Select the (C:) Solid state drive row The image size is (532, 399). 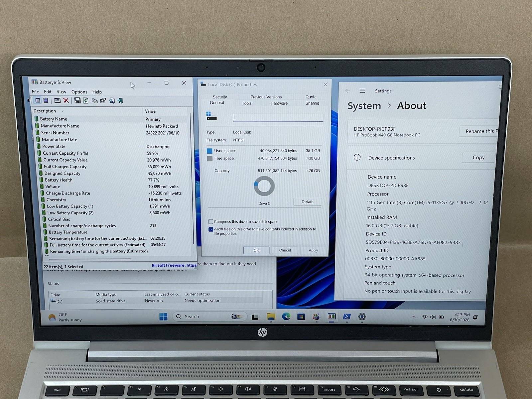pyautogui.click(x=156, y=301)
